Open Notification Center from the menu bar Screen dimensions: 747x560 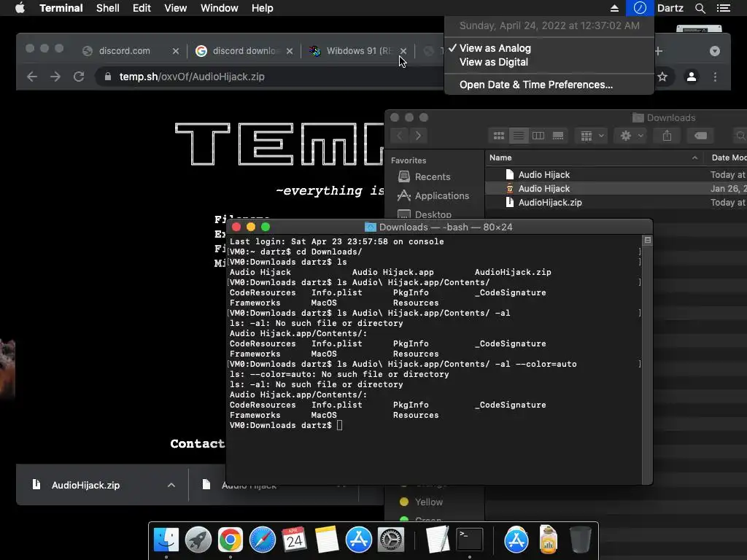723,8
